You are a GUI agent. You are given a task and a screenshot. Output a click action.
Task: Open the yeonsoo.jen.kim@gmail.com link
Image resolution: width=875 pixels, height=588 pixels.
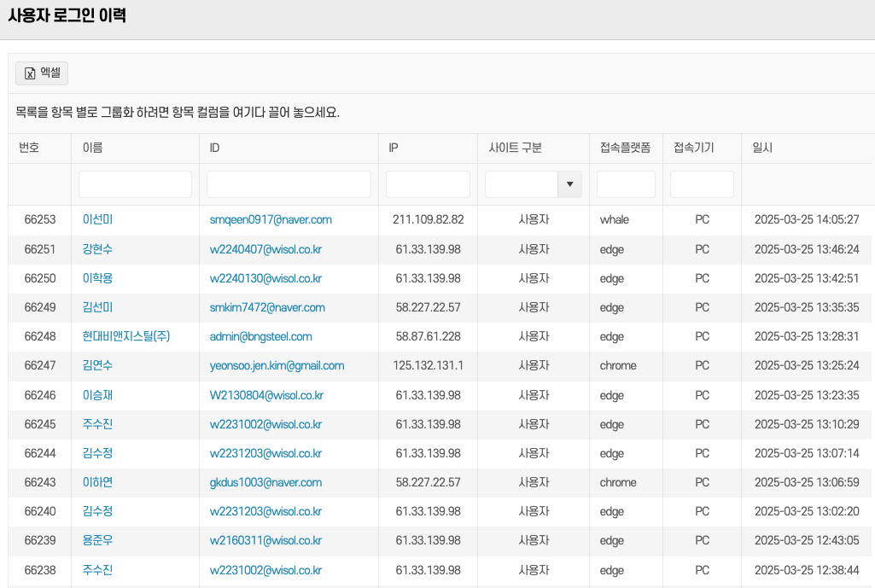[277, 366]
